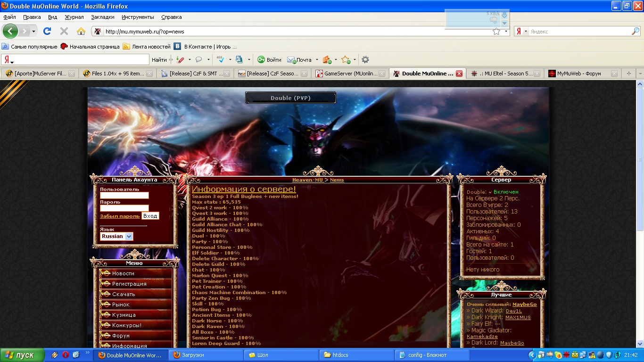Open the back/forward history dropdown arrow
Screen dimensions: 644x362
tap(33, 32)
